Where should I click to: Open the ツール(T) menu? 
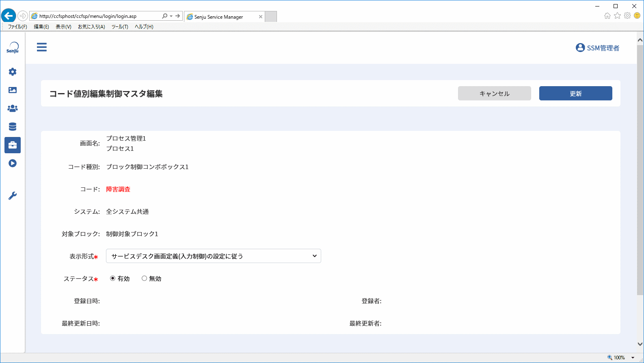(120, 27)
